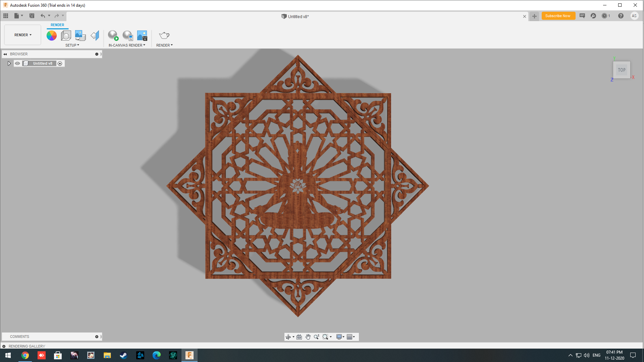Image resolution: width=644 pixels, height=362 pixels.
Task: Collapse the Browser panel
Action: [5, 54]
